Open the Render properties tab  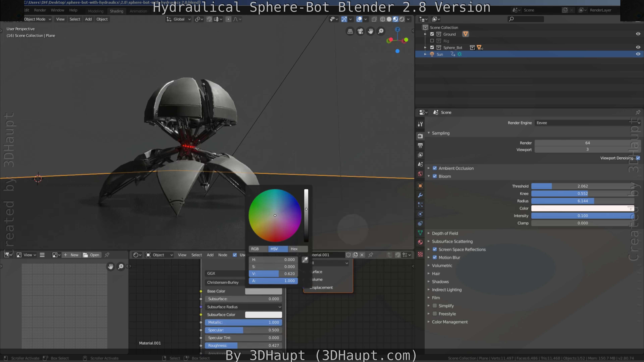click(420, 136)
